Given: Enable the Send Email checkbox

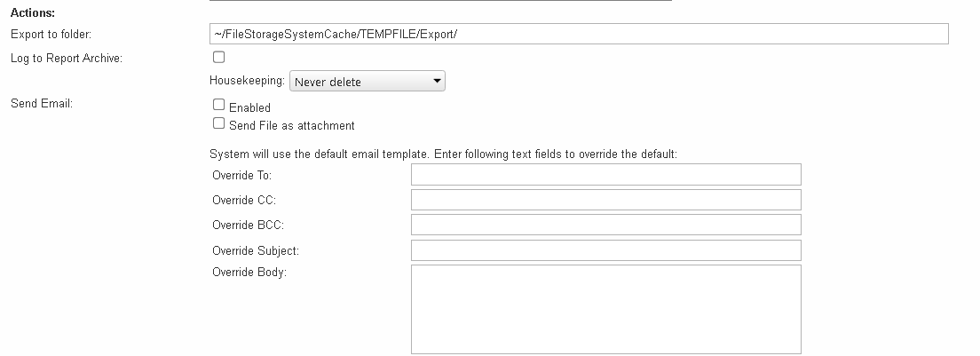Looking at the screenshot, I should (x=218, y=105).
